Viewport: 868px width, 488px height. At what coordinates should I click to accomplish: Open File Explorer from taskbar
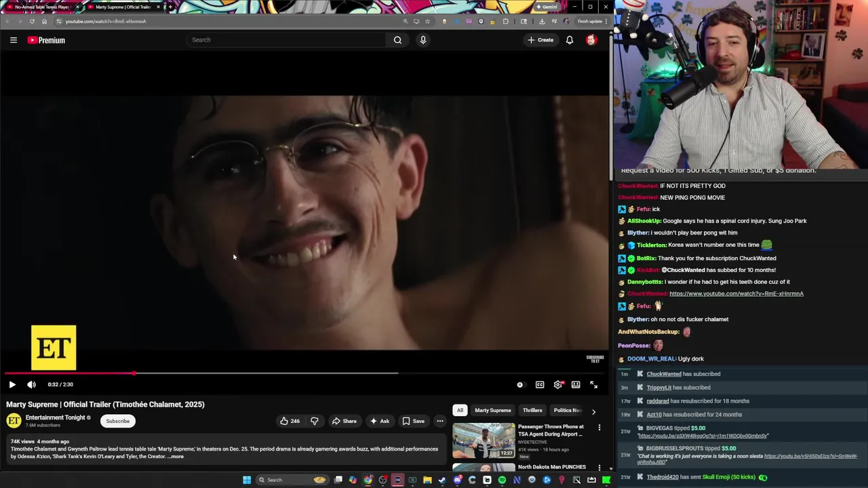pos(427,480)
